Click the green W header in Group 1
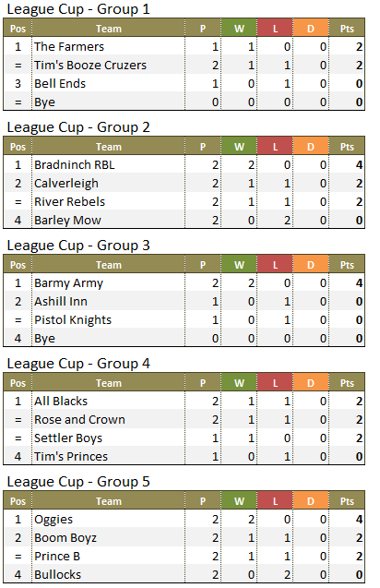This screenshot has height=588, width=380. [x=239, y=29]
